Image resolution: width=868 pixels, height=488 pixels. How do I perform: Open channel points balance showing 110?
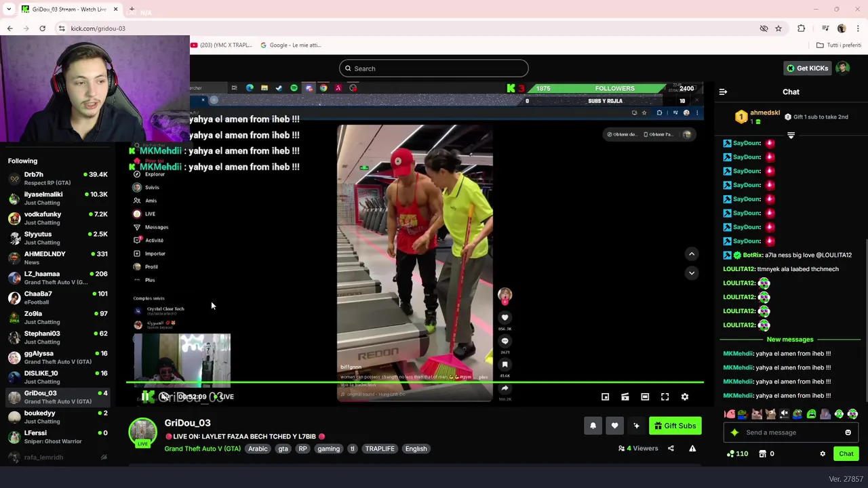pyautogui.click(x=737, y=454)
